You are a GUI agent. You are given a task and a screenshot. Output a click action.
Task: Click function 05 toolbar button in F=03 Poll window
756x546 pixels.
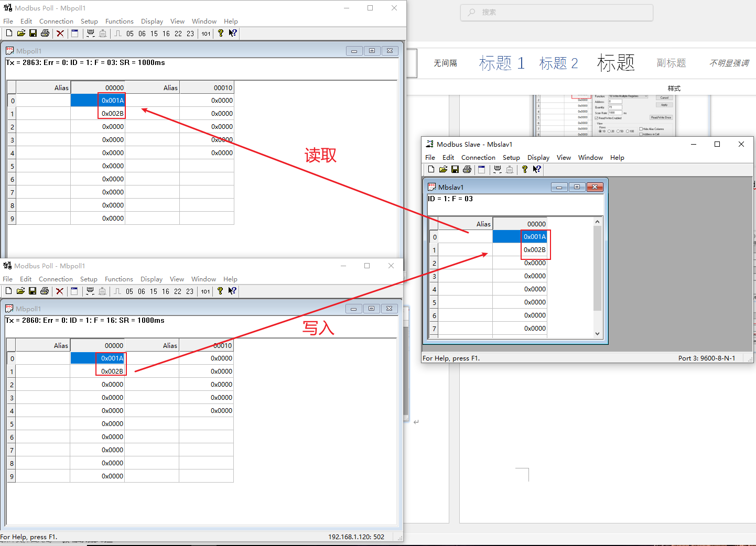click(x=130, y=34)
